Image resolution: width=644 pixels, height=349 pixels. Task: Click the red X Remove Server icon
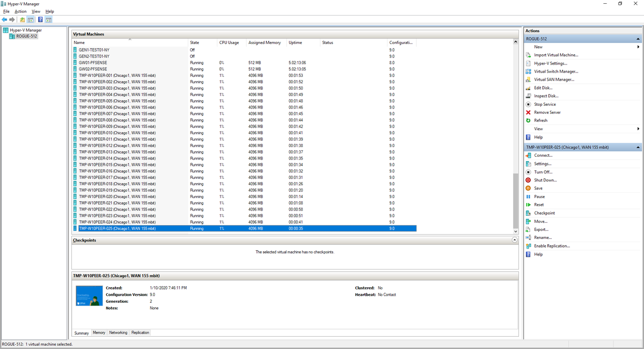tap(528, 112)
